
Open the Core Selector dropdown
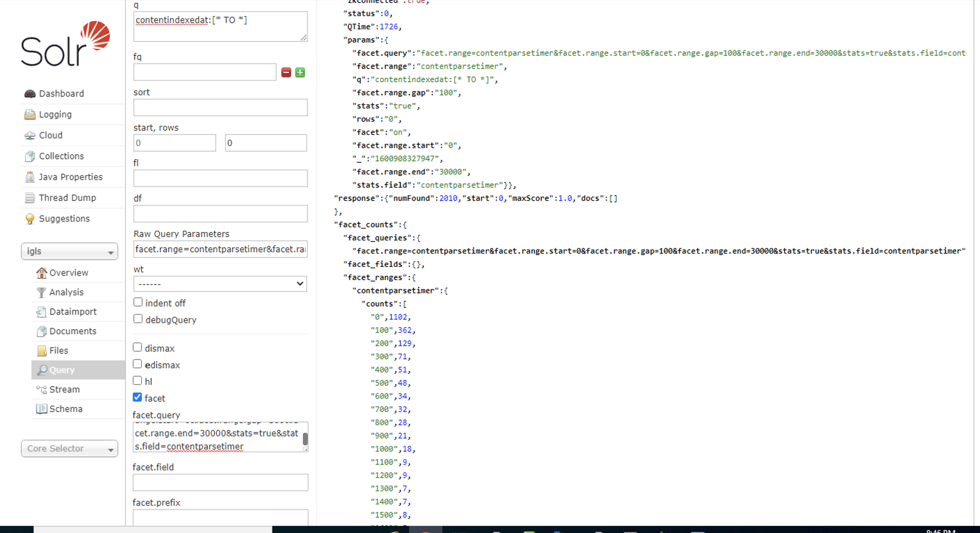coord(69,449)
